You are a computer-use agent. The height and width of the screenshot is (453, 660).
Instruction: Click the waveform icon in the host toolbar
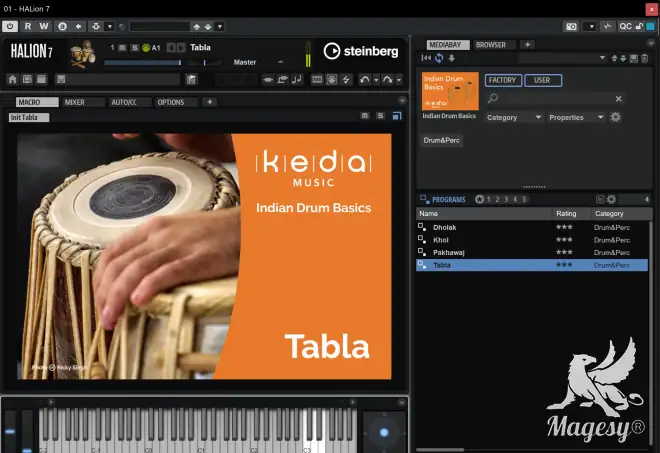point(607,27)
